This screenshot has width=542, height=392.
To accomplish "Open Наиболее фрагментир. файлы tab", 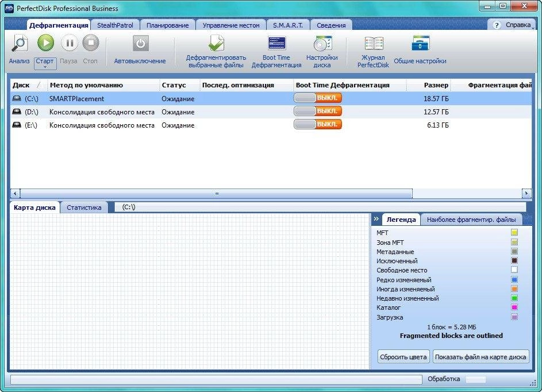I will point(471,220).
